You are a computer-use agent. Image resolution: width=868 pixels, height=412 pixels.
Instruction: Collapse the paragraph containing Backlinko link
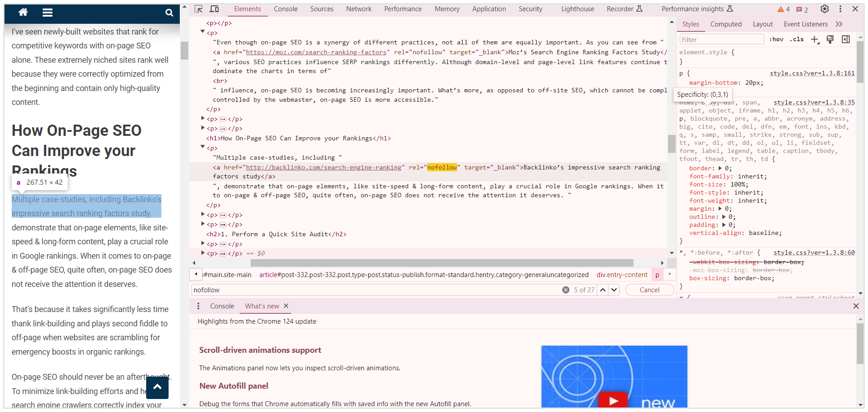coord(203,147)
